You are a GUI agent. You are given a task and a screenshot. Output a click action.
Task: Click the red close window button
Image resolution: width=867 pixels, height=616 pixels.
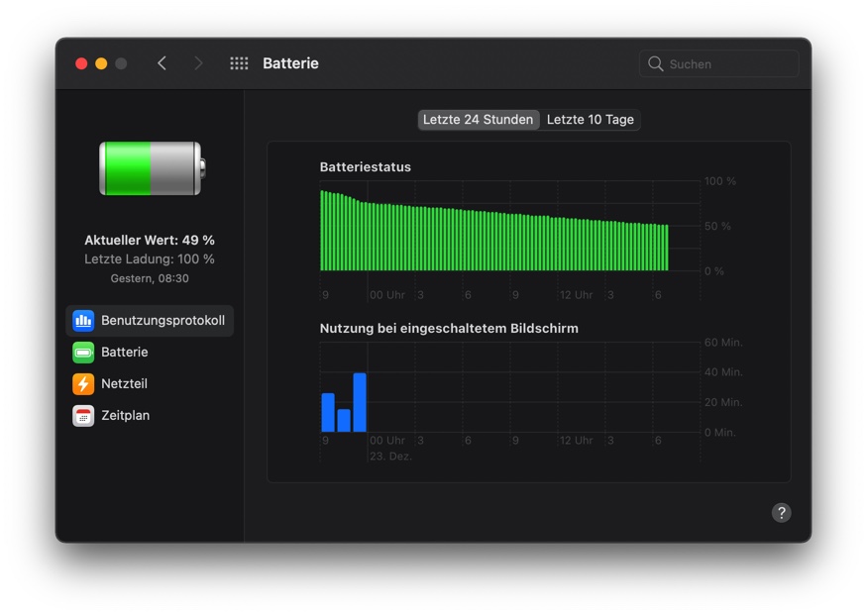point(81,63)
